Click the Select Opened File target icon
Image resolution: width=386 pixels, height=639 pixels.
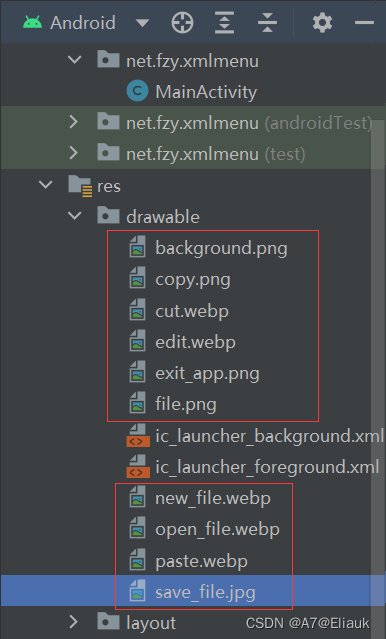coord(182,22)
